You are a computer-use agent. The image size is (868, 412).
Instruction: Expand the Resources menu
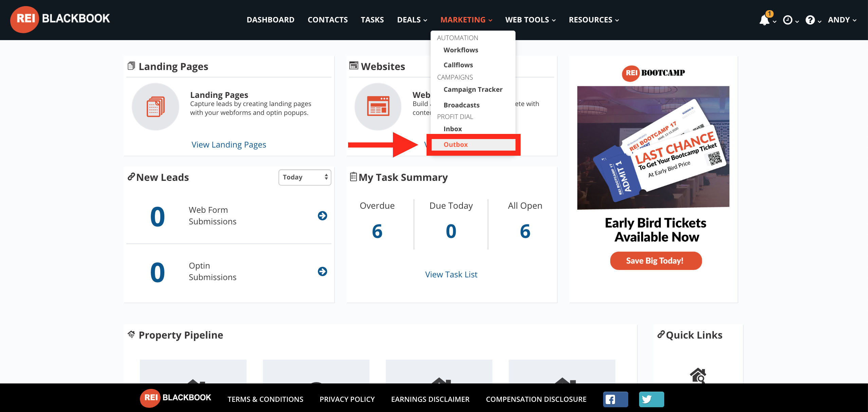[594, 20]
